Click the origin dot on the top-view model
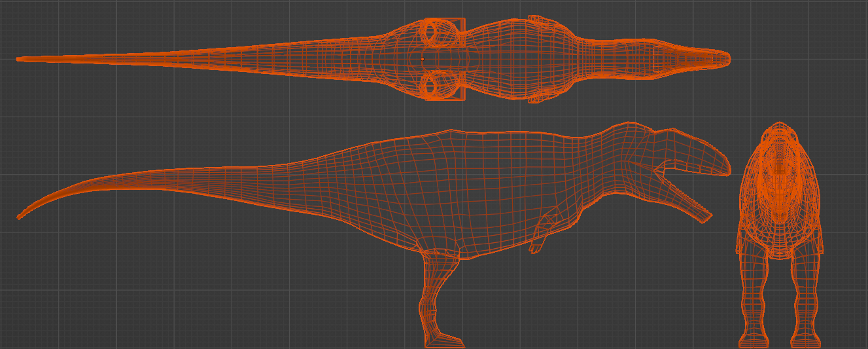 423,59
